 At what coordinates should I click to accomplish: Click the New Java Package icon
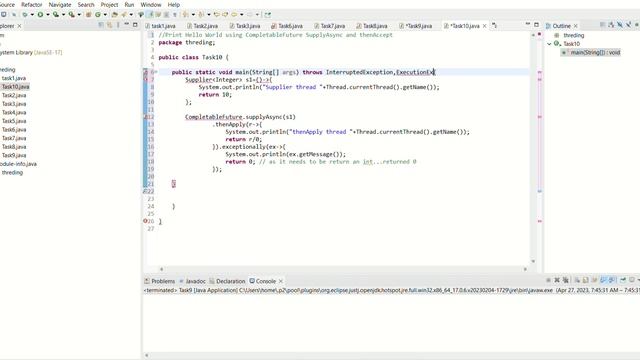[88, 15]
